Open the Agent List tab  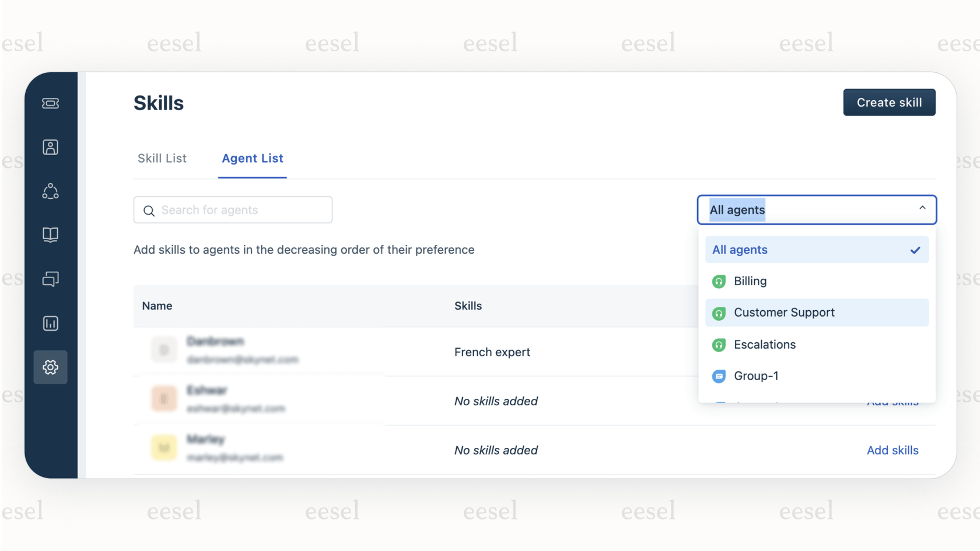point(252,158)
